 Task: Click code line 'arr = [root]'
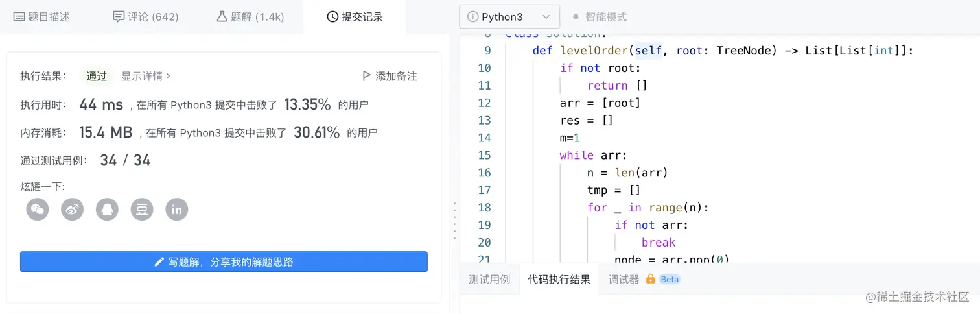pyautogui.click(x=600, y=103)
